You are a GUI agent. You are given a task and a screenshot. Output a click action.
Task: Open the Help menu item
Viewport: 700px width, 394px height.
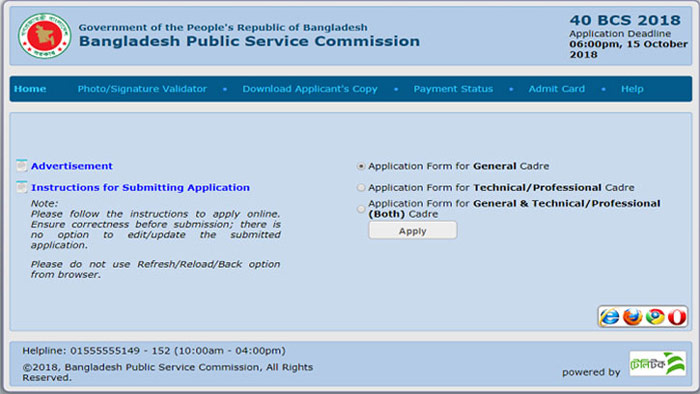[632, 89]
